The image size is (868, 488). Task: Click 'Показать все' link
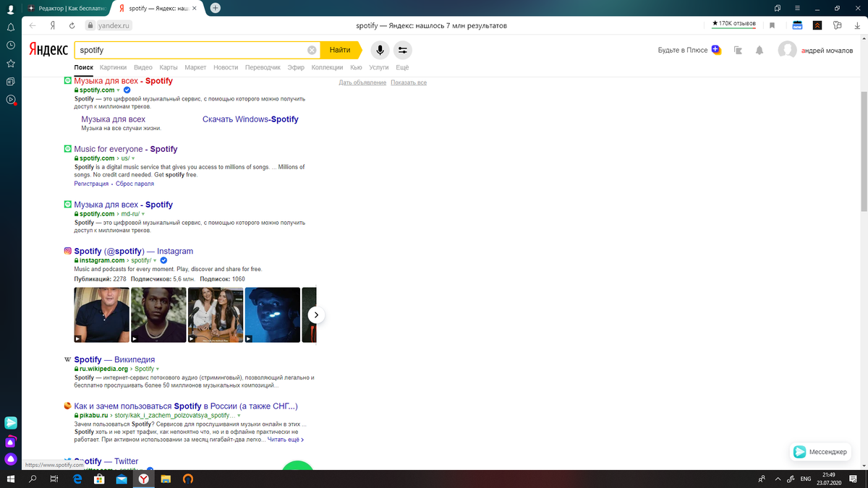pyautogui.click(x=409, y=82)
